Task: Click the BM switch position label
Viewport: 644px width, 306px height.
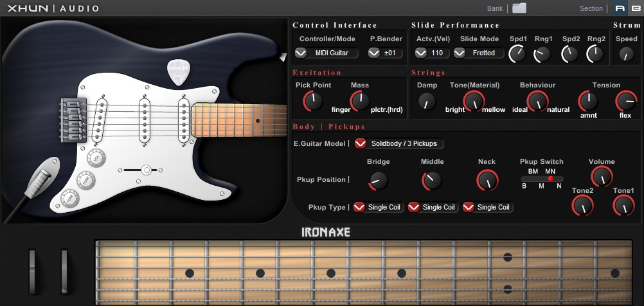Action: (533, 171)
